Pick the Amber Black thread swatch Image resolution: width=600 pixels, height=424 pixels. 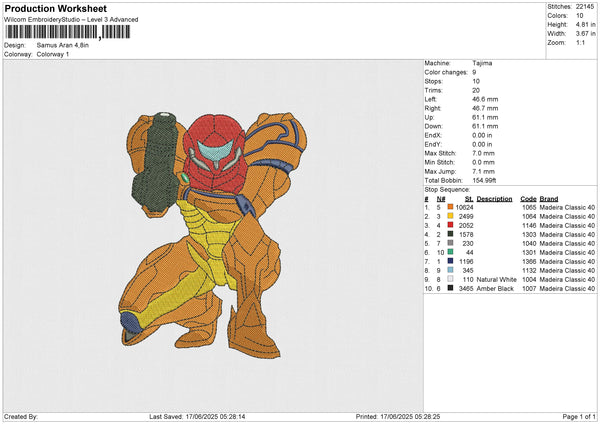(451, 288)
